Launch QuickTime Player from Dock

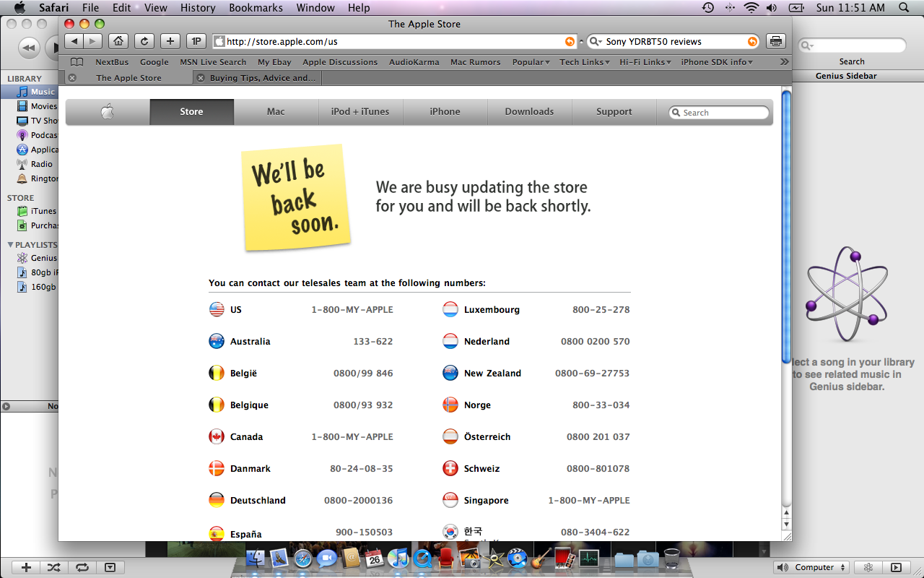pos(422,558)
